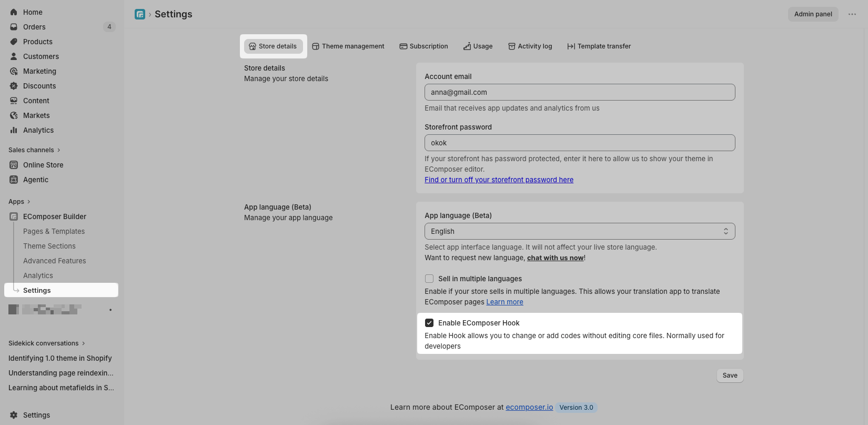Viewport: 868px width, 425px height.
Task: Enable Sell in multiple languages checkbox
Action: pos(429,279)
